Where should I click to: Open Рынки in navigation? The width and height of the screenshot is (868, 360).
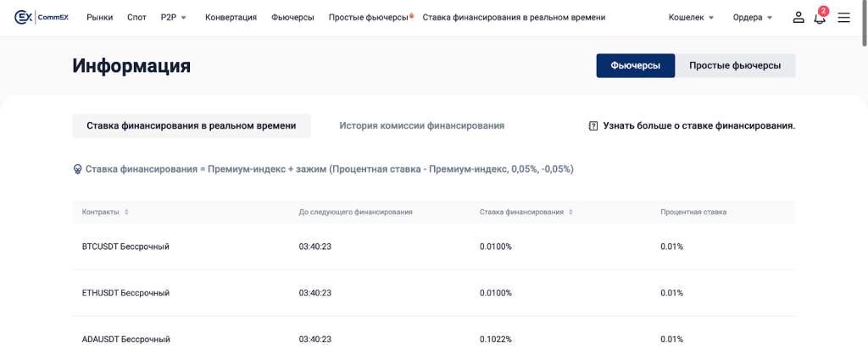coord(99,17)
